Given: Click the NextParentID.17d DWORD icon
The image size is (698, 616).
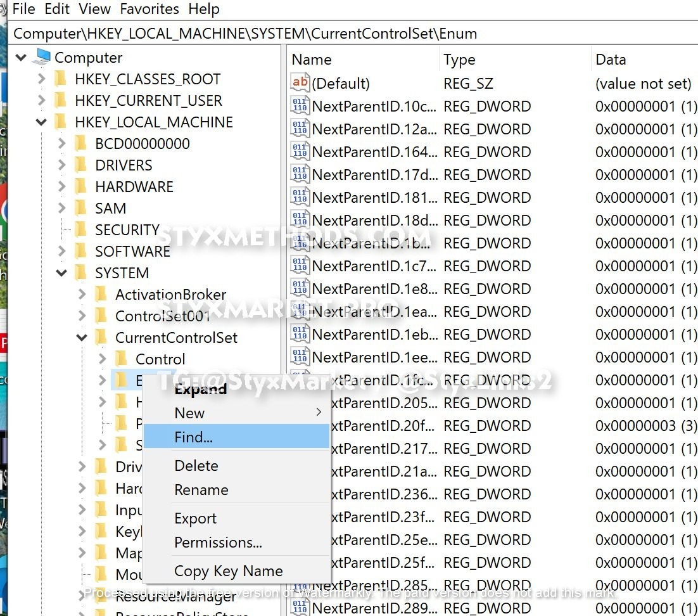Looking at the screenshot, I should pyautogui.click(x=300, y=173).
